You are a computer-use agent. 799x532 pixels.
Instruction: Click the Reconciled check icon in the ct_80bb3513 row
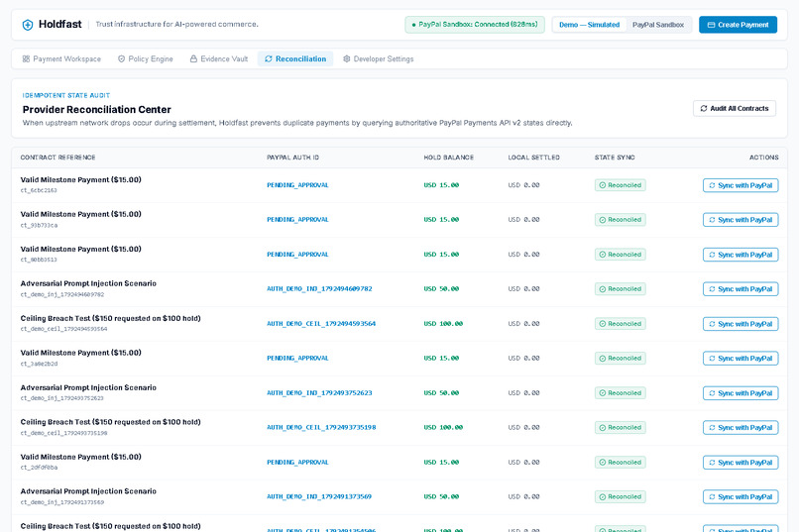pos(603,255)
